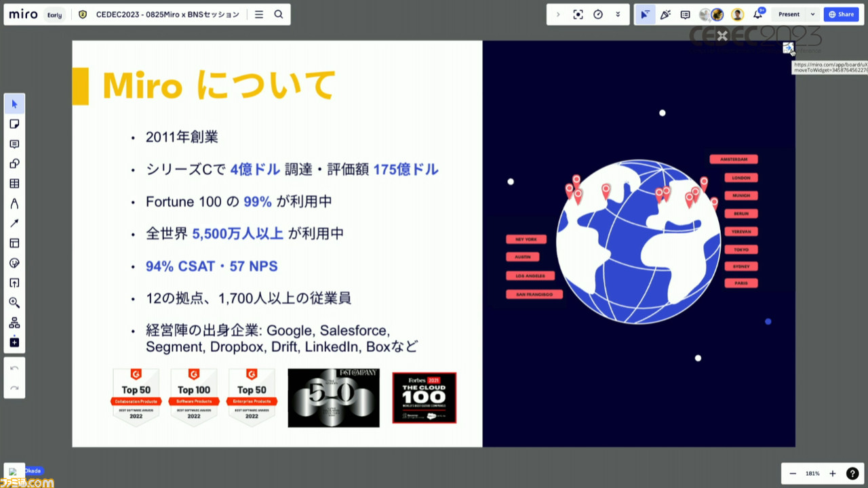The height and width of the screenshot is (488, 868).
Task: Click the '94% CSAT・57 NPS' text
Action: 212,266
